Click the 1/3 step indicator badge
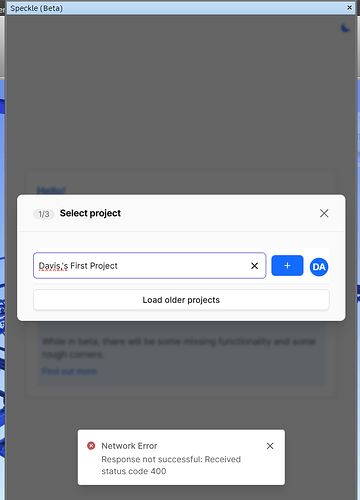 click(44, 214)
